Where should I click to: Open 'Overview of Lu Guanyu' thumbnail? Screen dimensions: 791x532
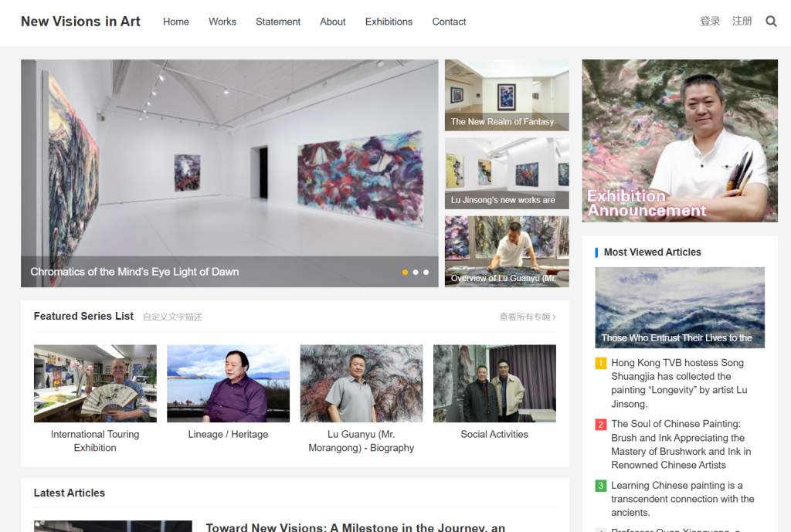pos(507,251)
